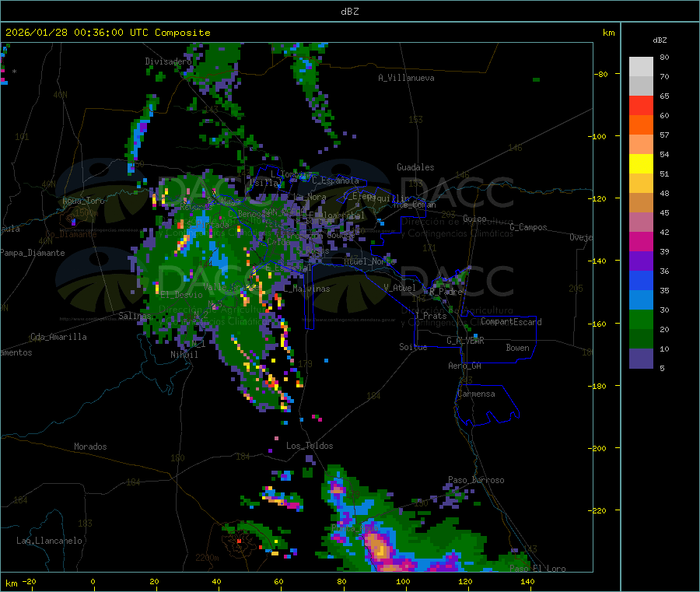The height and width of the screenshot is (592, 700).
Task: Click the Guadales location label
Action: (415, 167)
